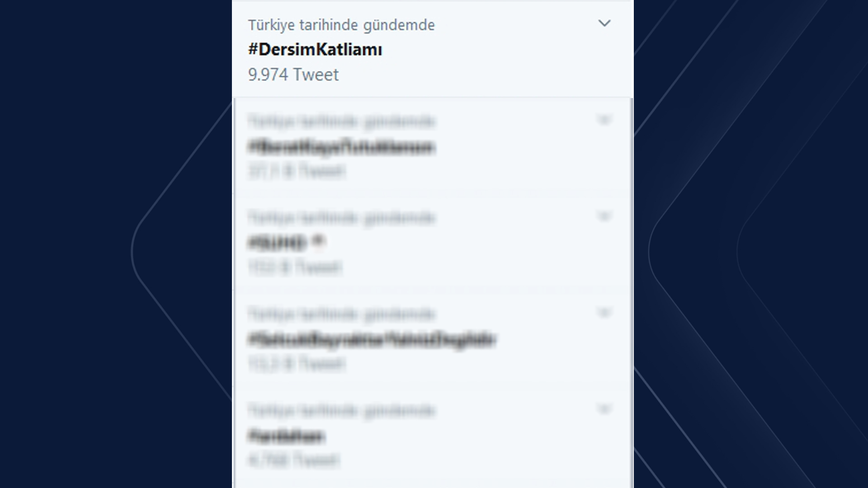Image resolution: width=868 pixels, height=488 pixels.
Task: Expand the chevron beside #DersimKatliamı
Action: click(604, 23)
